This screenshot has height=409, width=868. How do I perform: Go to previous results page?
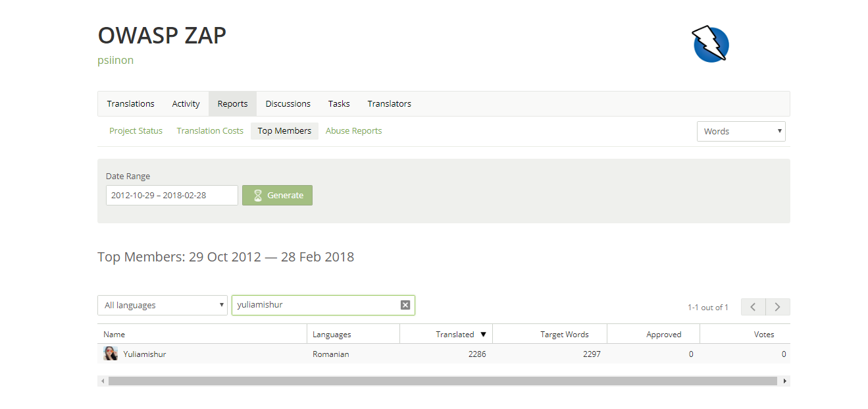pos(753,307)
